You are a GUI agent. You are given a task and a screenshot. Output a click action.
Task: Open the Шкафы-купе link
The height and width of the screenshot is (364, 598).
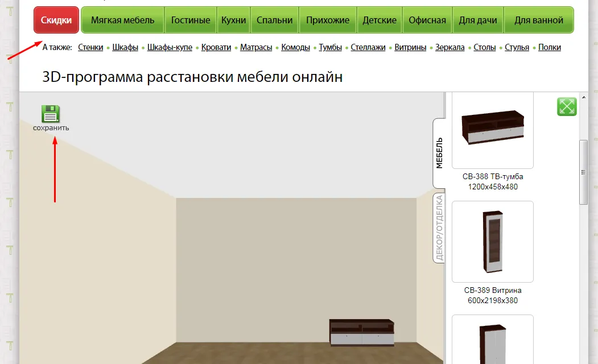pos(170,47)
